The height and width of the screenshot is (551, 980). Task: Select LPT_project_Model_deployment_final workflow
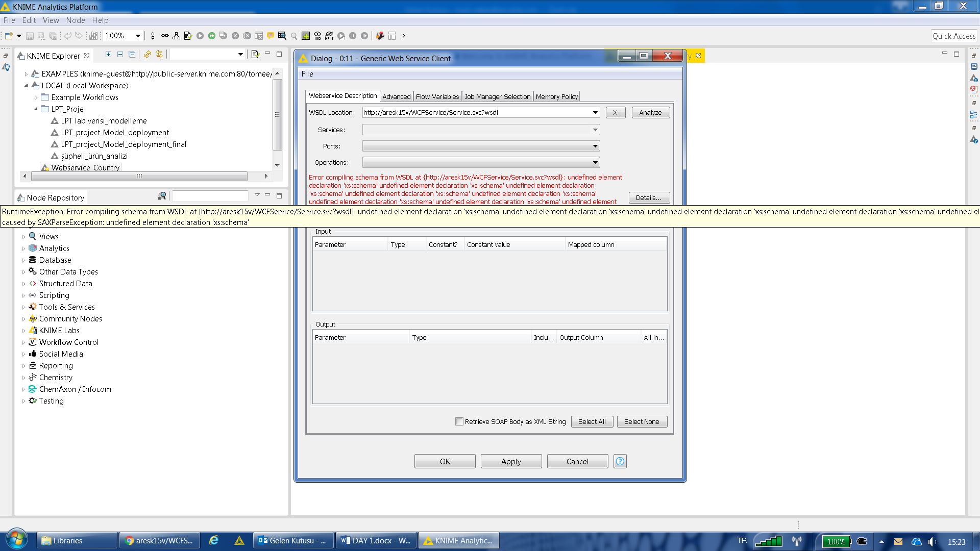(x=124, y=144)
